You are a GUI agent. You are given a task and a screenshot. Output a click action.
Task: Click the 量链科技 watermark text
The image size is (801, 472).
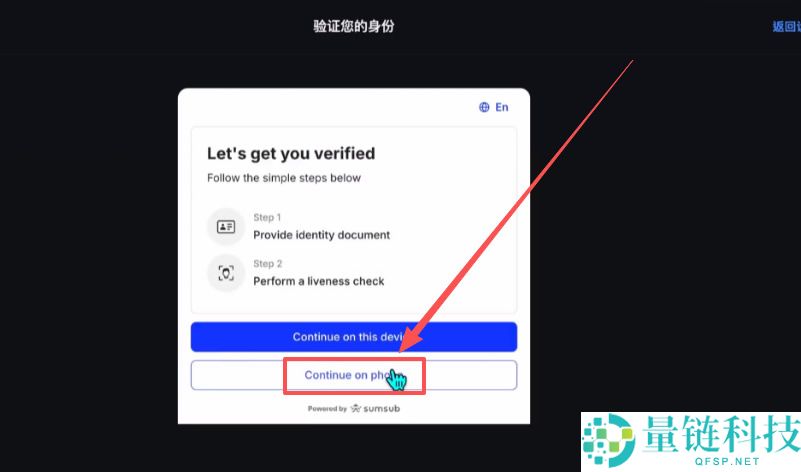pos(721,434)
